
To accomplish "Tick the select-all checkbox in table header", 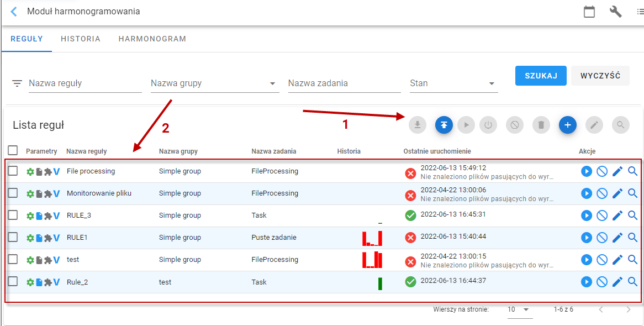I will pyautogui.click(x=13, y=150).
